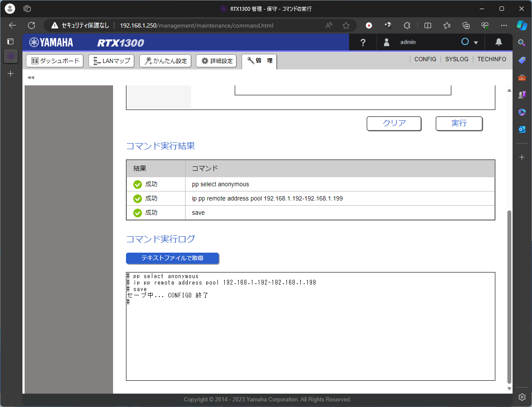The image size is (532, 407).
Task: Open the tab actions menu icon
Action: 11,42
